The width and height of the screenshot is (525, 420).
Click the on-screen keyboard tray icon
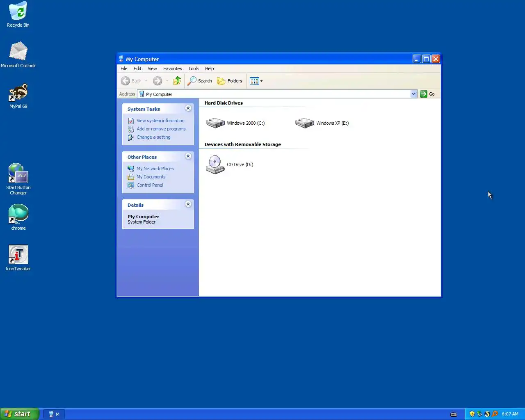(x=454, y=414)
